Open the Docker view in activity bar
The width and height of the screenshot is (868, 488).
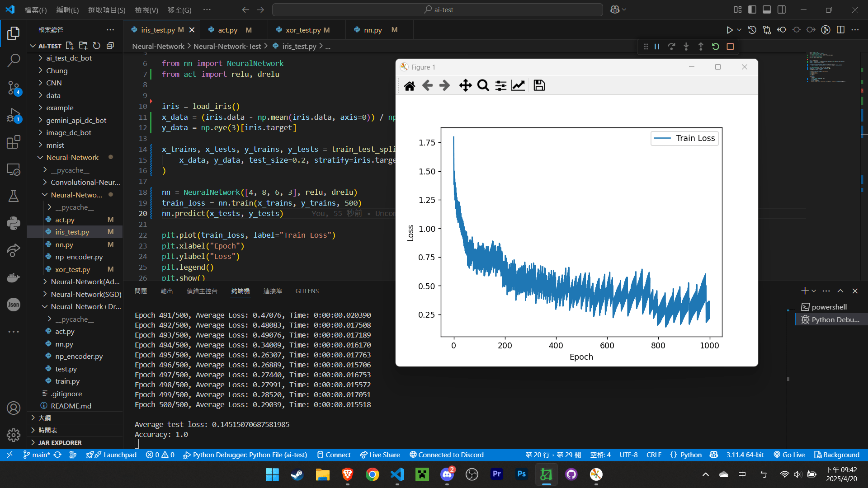14,277
